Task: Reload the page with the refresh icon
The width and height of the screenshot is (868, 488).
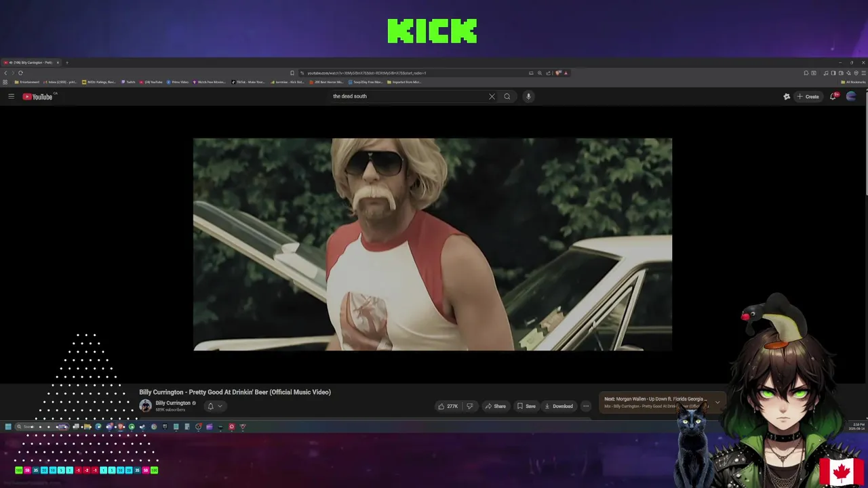Action: click(20, 73)
